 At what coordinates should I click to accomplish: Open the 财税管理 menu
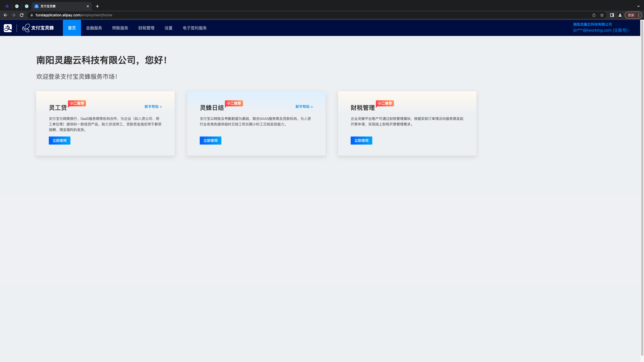[x=146, y=28]
